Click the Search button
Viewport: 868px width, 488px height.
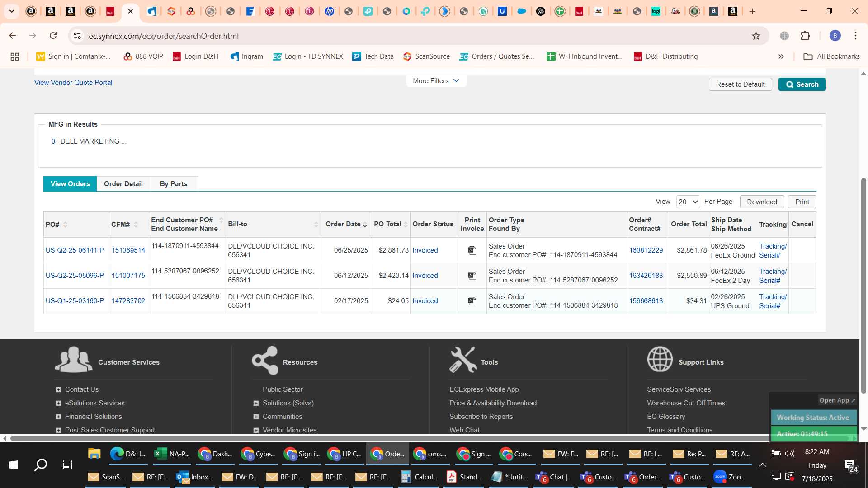tap(802, 84)
